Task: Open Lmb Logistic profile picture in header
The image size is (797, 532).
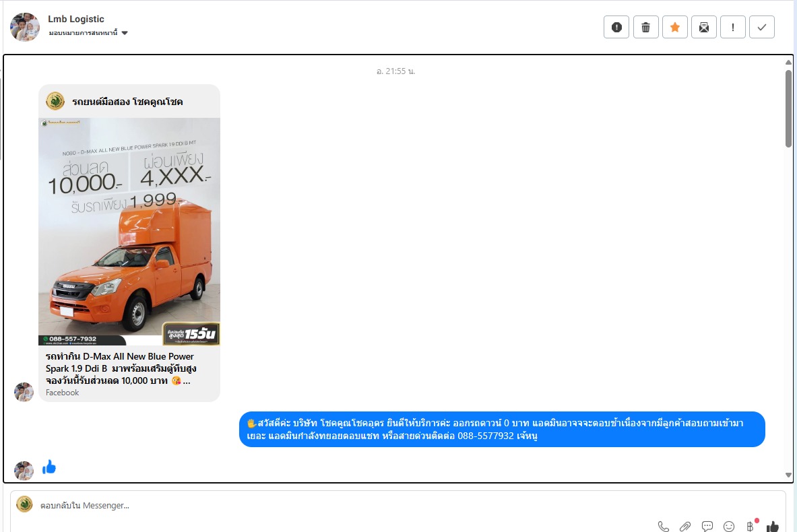Action: click(x=25, y=27)
